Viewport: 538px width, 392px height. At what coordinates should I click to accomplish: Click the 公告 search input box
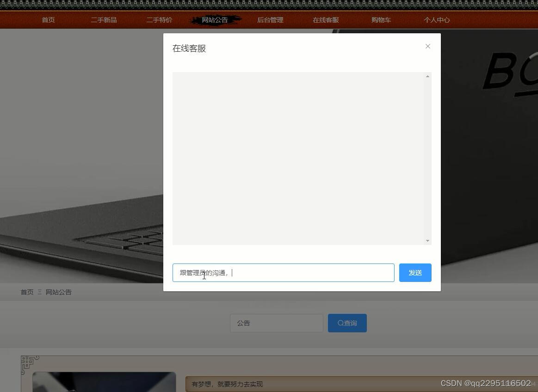276,323
